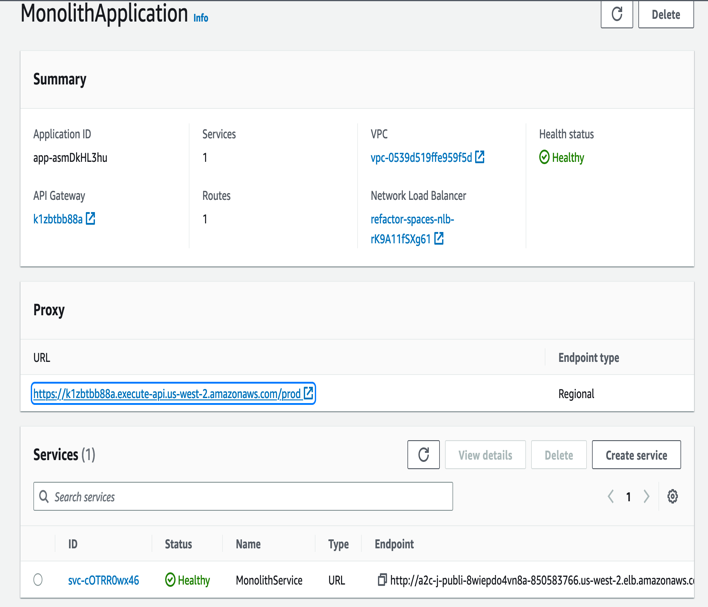The width and height of the screenshot is (708, 607).
Task: Open the Info link next to title
Action: point(201,18)
